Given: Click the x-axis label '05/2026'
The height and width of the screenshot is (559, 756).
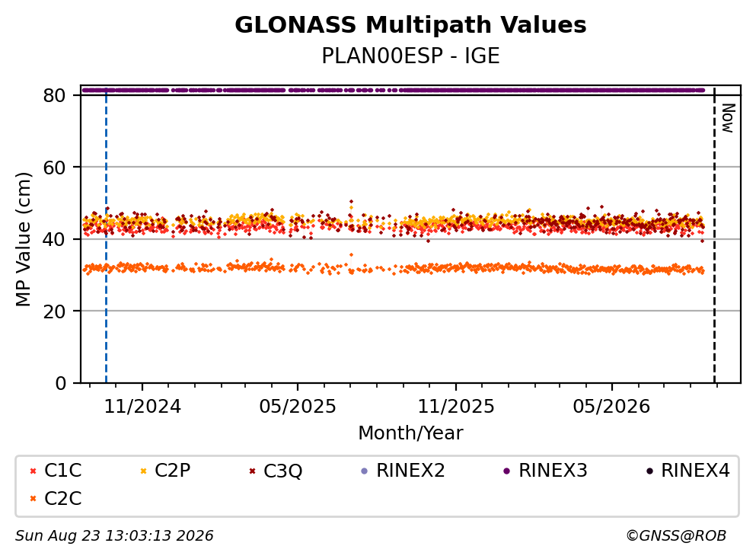Looking at the screenshot, I should (612, 407).
